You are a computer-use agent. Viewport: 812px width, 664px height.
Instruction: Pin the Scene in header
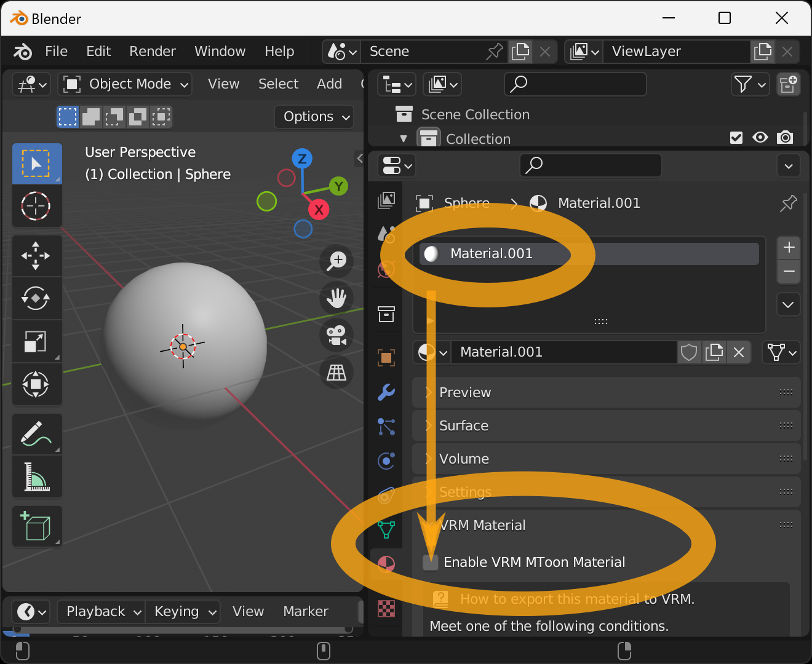[x=494, y=52]
